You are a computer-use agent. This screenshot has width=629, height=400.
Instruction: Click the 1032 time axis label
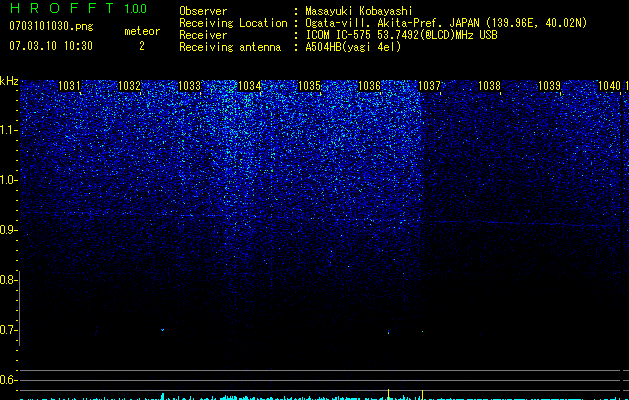[130, 86]
